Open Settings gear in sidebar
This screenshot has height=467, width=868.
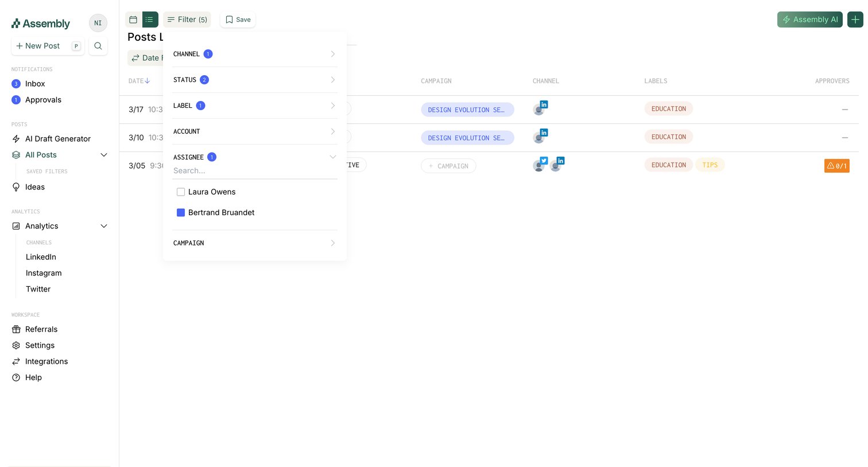[16, 345]
